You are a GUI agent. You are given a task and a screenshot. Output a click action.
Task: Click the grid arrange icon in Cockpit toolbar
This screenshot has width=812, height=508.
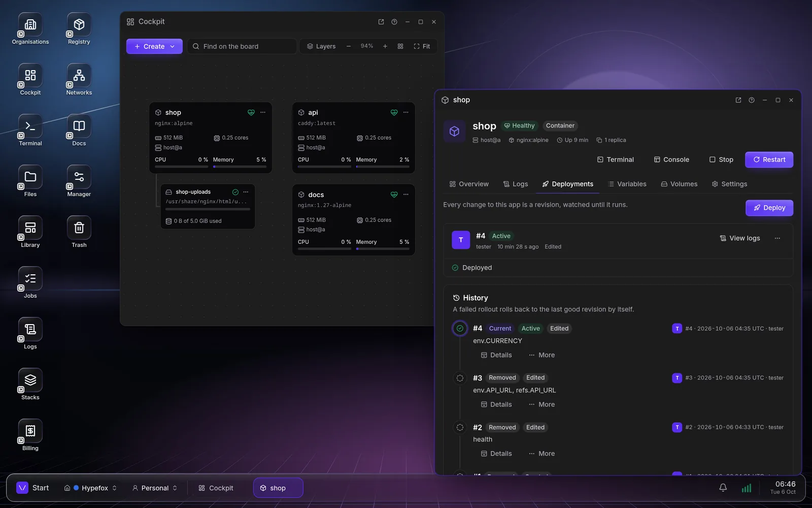coord(400,46)
